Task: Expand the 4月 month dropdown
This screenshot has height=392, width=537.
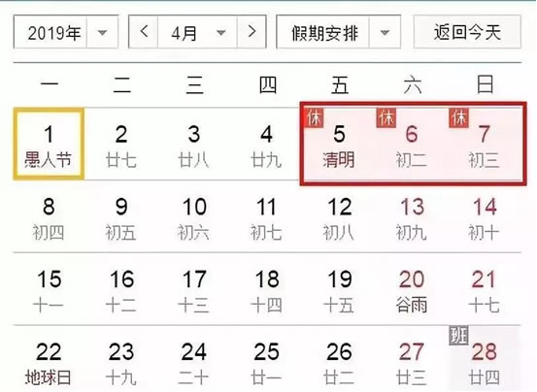Action: click(197, 32)
